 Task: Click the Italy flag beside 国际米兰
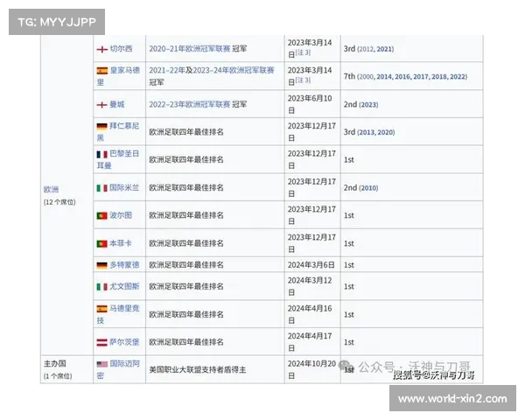coord(101,188)
